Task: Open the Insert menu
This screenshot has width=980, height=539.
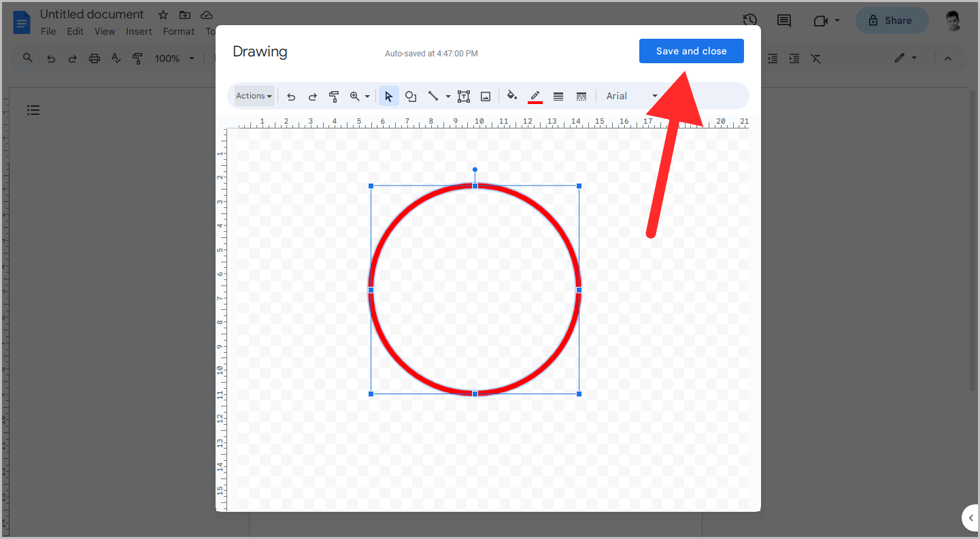Action: pyautogui.click(x=139, y=31)
